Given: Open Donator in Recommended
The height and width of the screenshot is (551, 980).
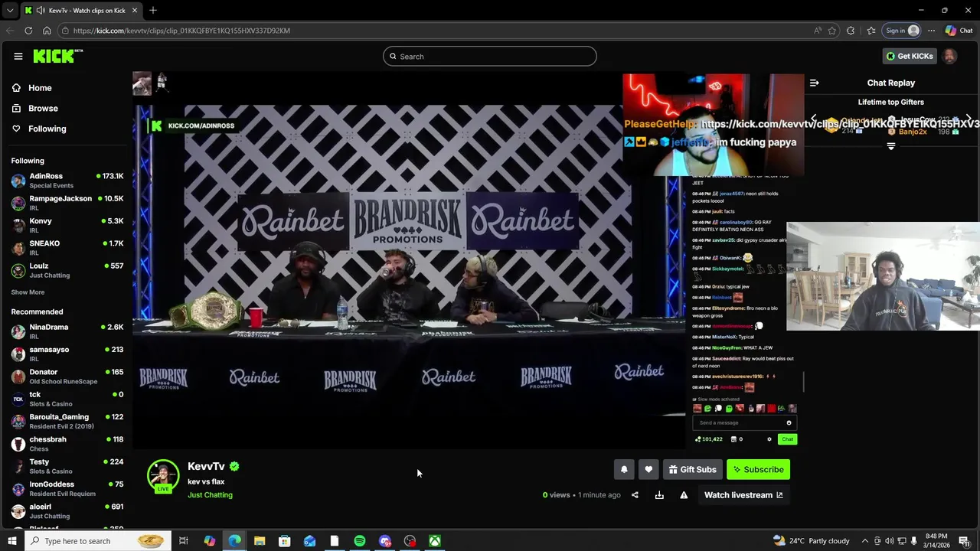Looking at the screenshot, I should point(67,377).
